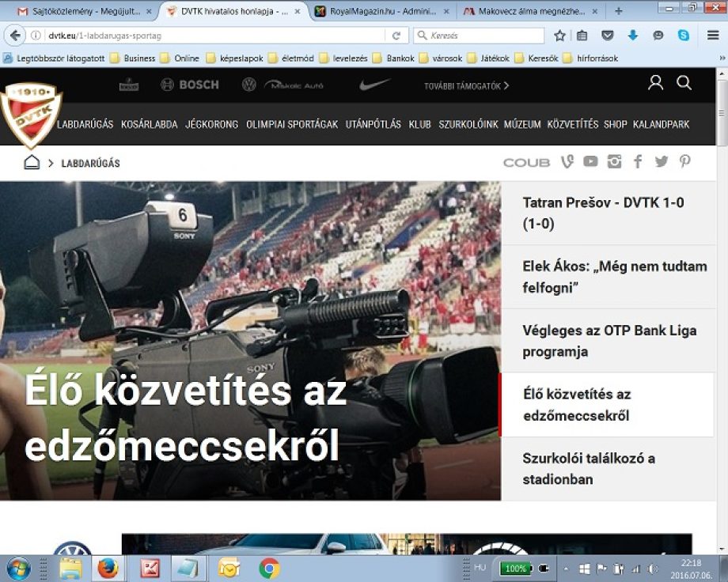Expand További támogatók sponsors list

pos(466,85)
